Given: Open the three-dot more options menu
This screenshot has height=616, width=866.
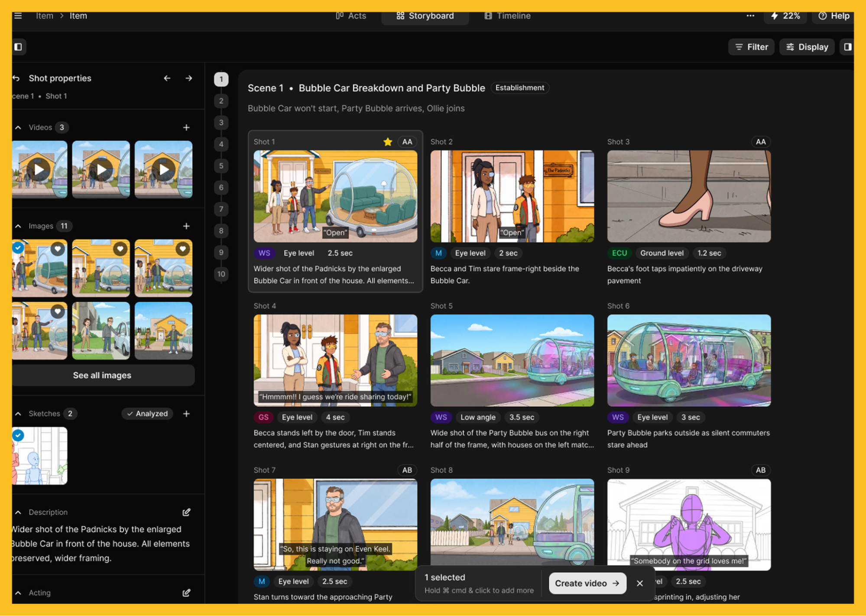Looking at the screenshot, I should tap(750, 16).
